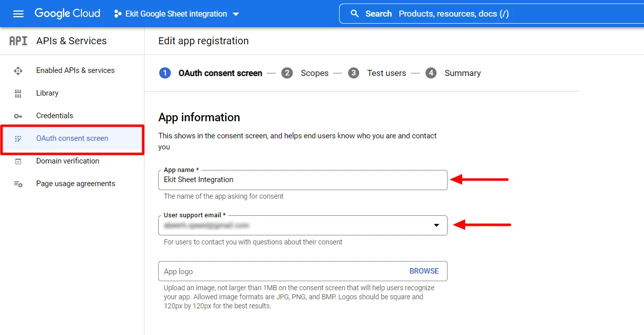Image resolution: width=644 pixels, height=335 pixels.
Task: Expand the Ekit Google Sheet integration chevron
Action: click(236, 14)
